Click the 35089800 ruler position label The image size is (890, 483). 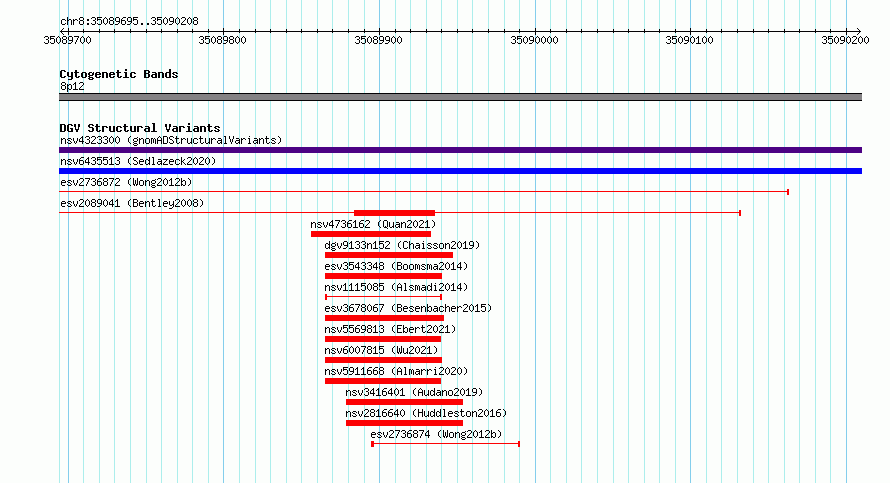tap(222, 40)
